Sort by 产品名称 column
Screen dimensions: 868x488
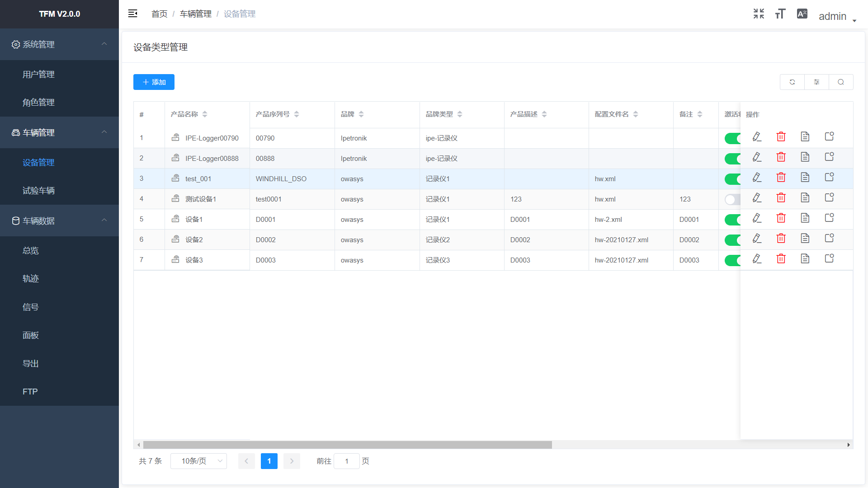[205, 114]
